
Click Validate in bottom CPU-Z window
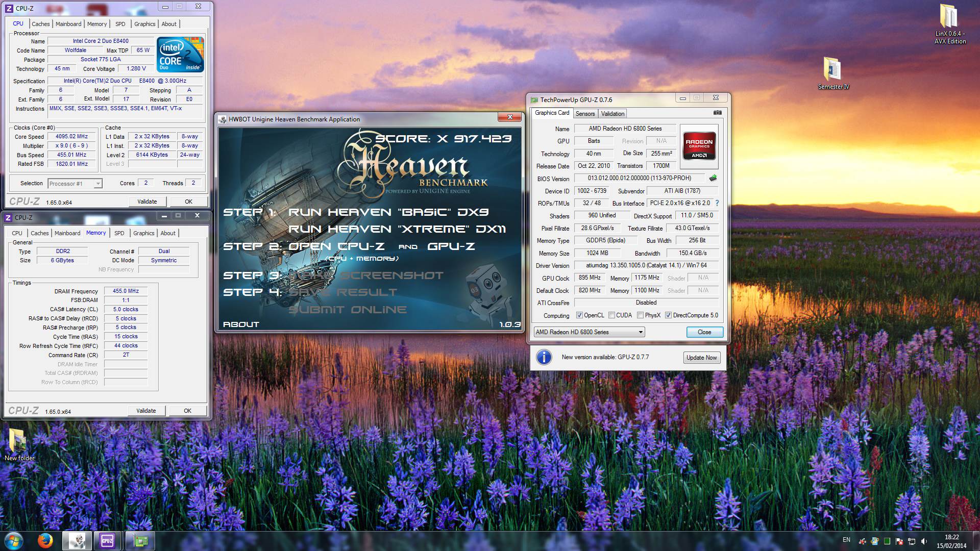coord(146,411)
